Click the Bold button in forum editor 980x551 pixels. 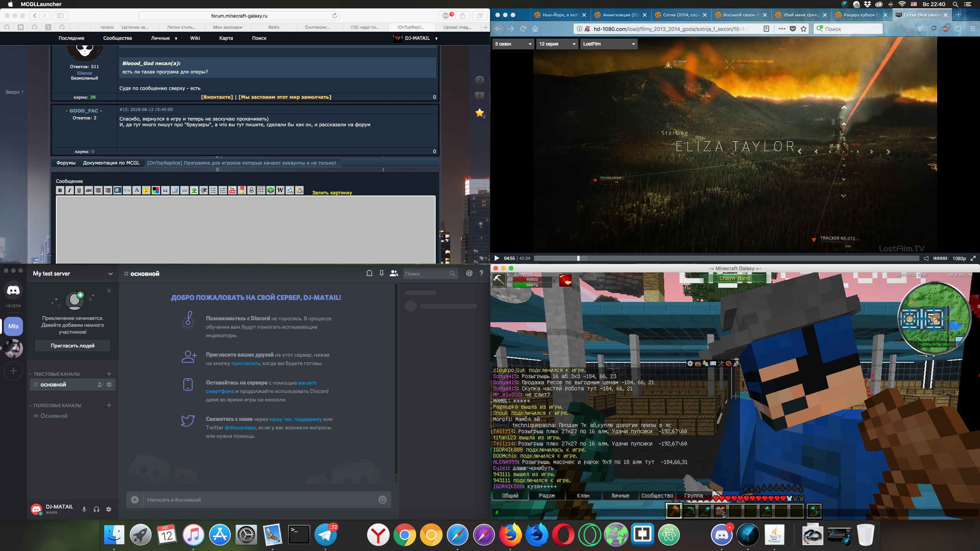[x=60, y=190]
